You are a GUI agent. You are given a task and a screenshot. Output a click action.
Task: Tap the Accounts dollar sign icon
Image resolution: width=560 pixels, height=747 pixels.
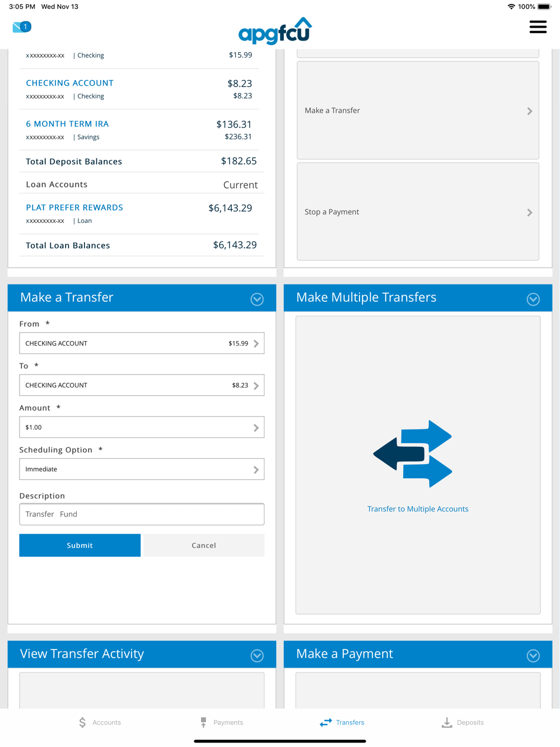click(x=82, y=722)
